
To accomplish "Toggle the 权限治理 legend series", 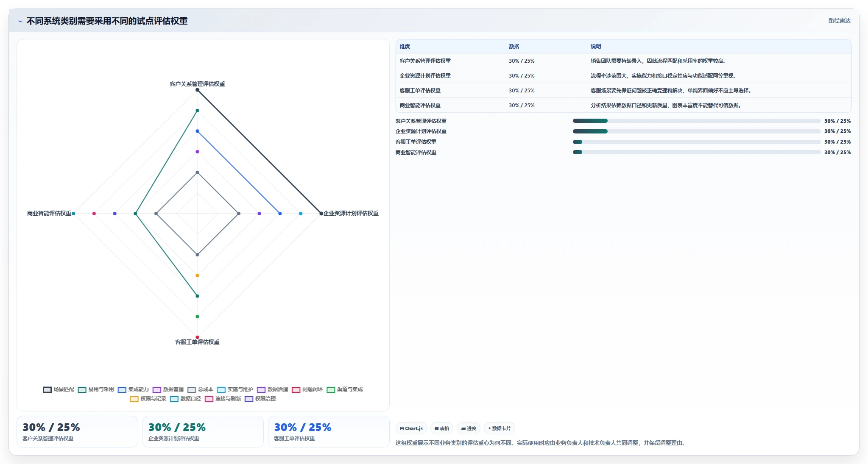I will click(x=260, y=399).
